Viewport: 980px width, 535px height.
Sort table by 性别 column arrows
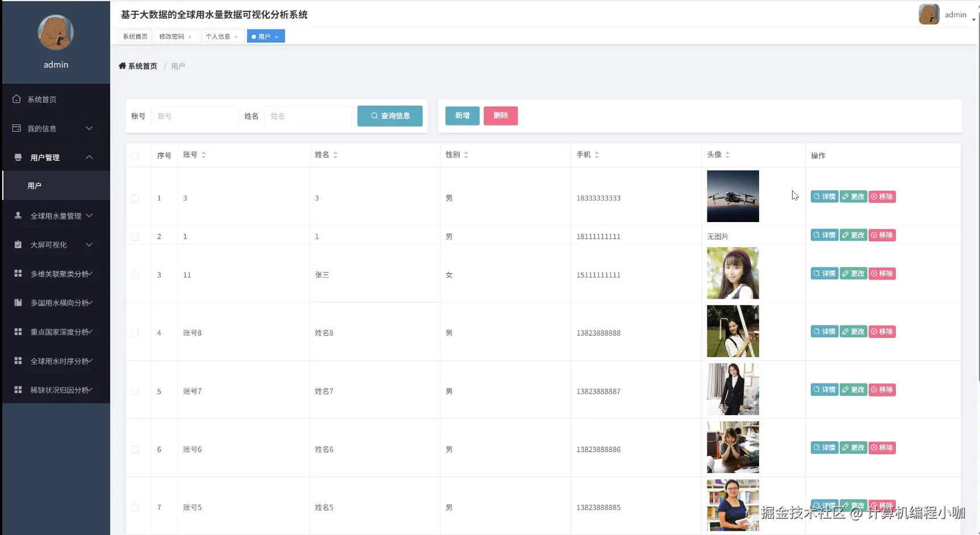coord(466,154)
